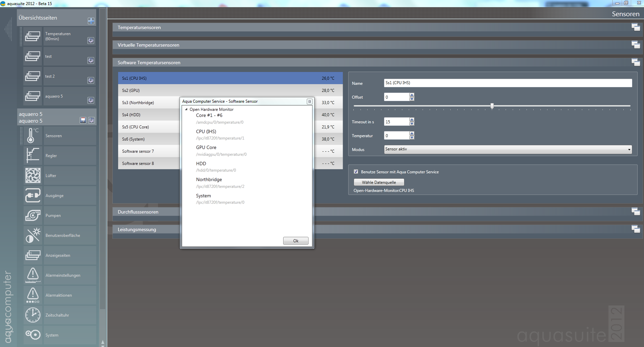Save aquaero 5 settings with disk icon
Viewport: 644px width, 347px height.
tap(83, 120)
